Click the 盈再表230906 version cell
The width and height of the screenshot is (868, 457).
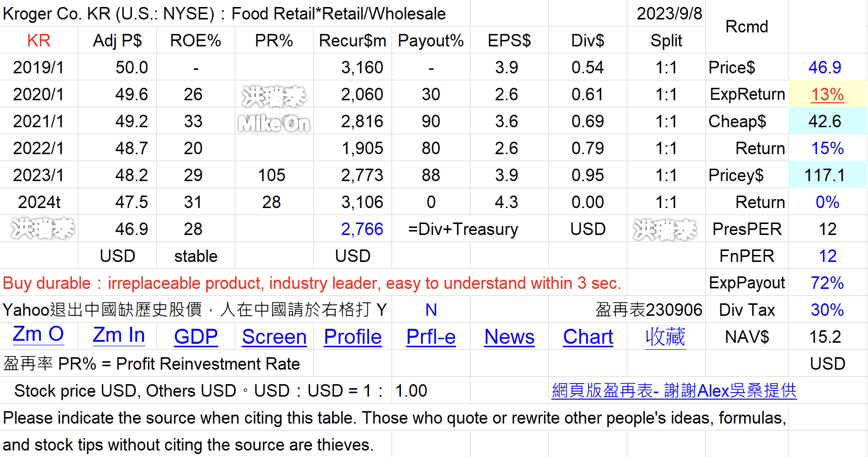649,310
